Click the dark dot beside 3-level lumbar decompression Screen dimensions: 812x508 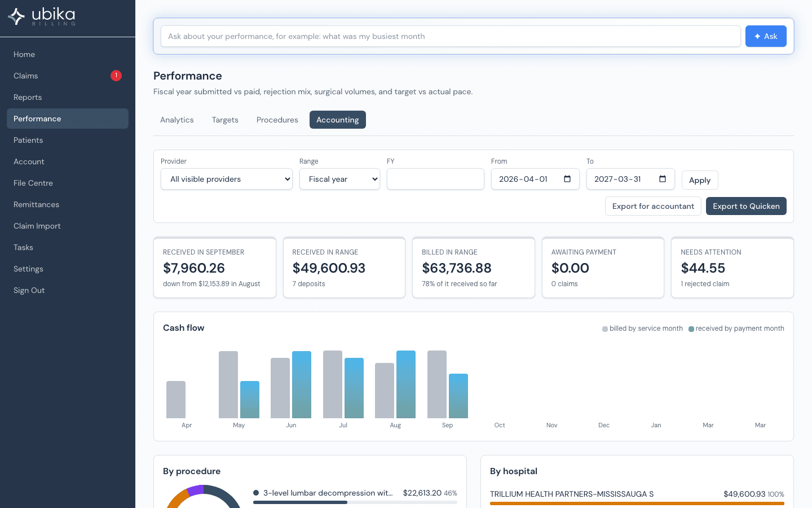point(256,493)
